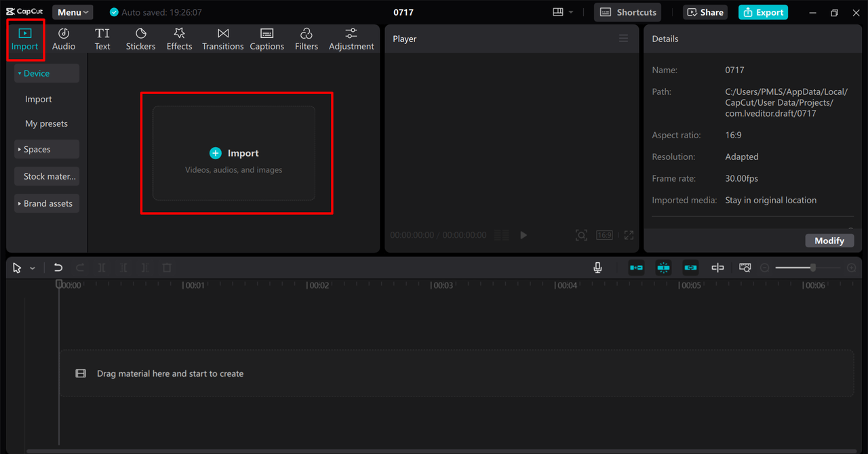868x454 pixels.
Task: Click the timeline cover/preview settings icon
Action: click(745, 268)
